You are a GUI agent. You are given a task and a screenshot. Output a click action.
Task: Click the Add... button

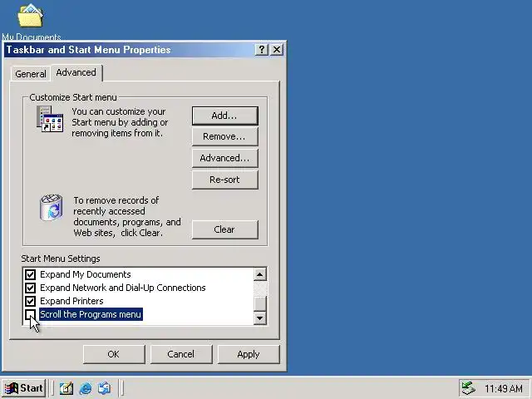pos(225,116)
